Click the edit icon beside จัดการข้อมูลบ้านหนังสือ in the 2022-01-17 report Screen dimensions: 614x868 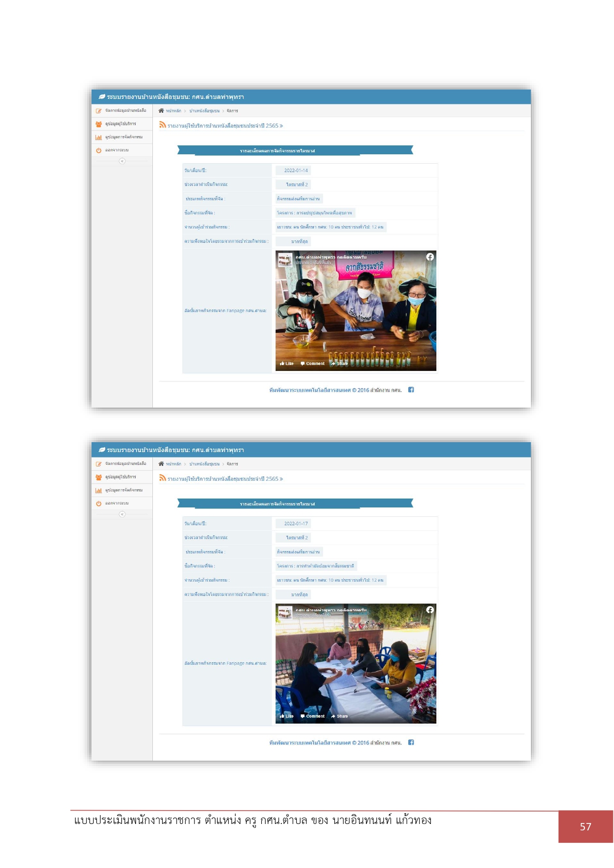coord(98,464)
